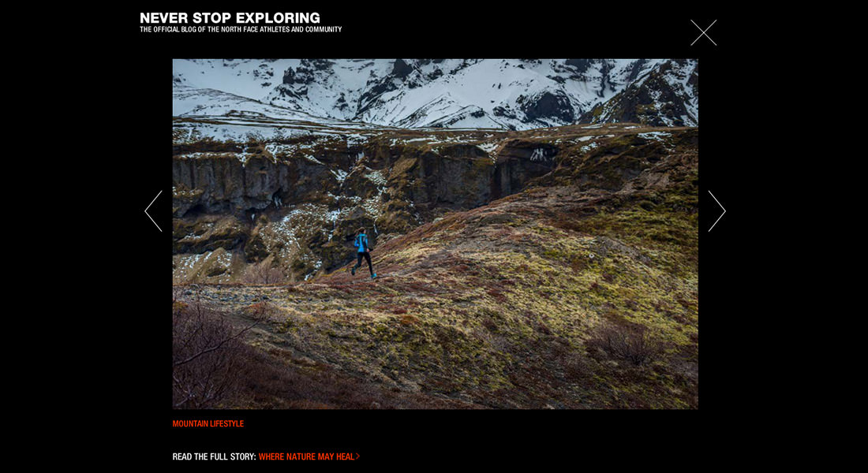Click the official blog subtitle text
The height and width of the screenshot is (473, 868).
[x=241, y=29]
